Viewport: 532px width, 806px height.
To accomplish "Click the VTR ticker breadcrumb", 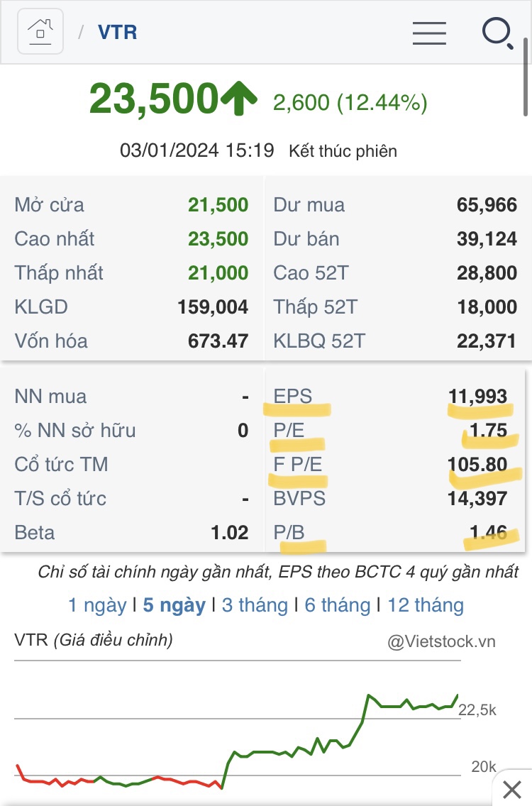I will (118, 33).
